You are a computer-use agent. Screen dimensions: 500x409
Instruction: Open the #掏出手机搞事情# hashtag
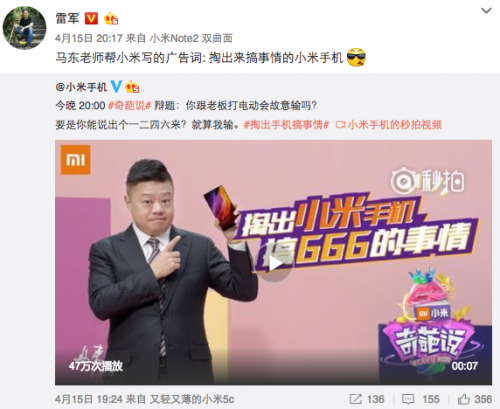[x=286, y=125]
